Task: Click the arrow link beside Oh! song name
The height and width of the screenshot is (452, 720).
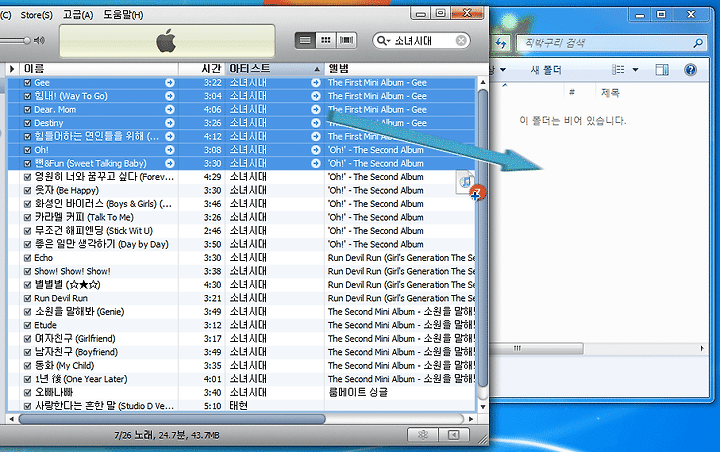Action: [x=170, y=150]
